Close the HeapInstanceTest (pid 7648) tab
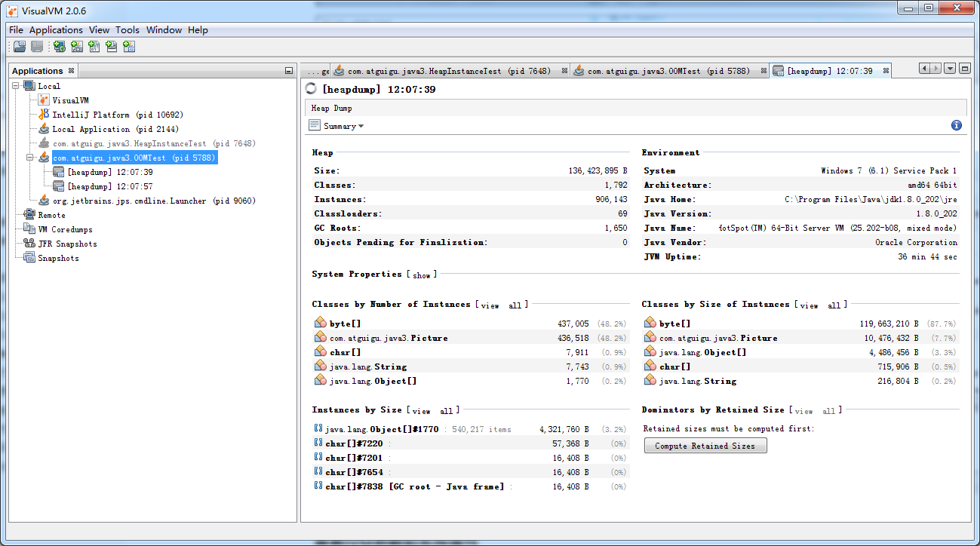 (564, 71)
